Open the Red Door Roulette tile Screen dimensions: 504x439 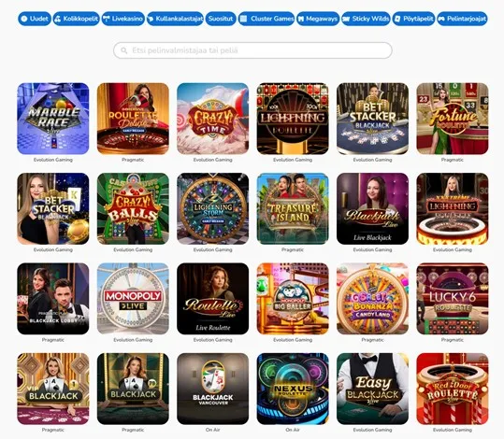[x=453, y=389]
